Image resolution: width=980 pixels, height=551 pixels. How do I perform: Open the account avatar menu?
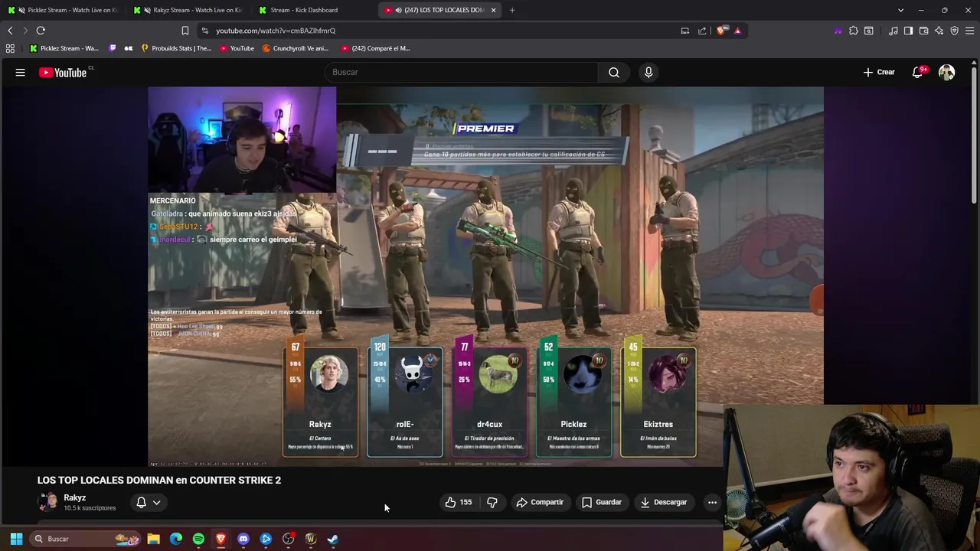947,72
